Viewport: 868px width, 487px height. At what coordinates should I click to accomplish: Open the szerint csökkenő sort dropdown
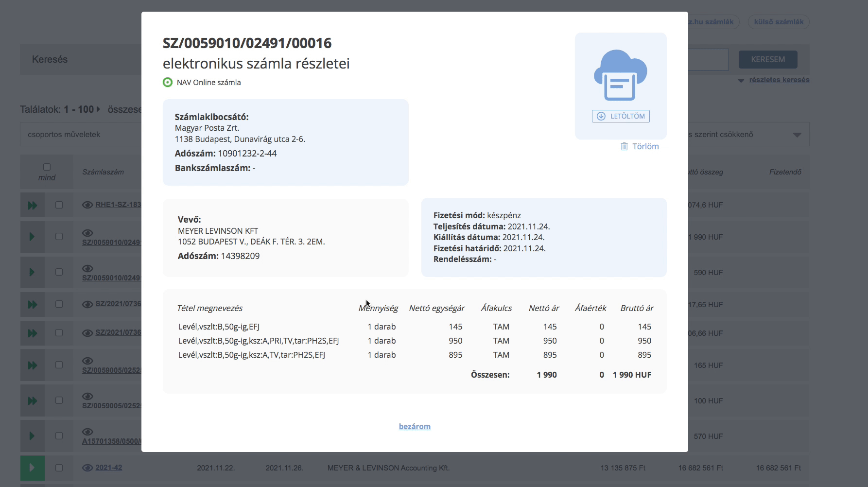click(x=748, y=135)
